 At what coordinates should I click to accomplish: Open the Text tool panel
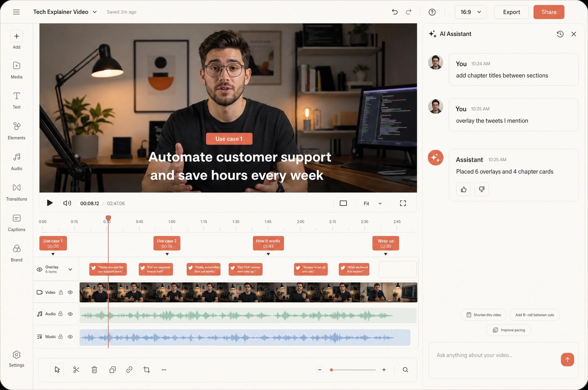16,100
